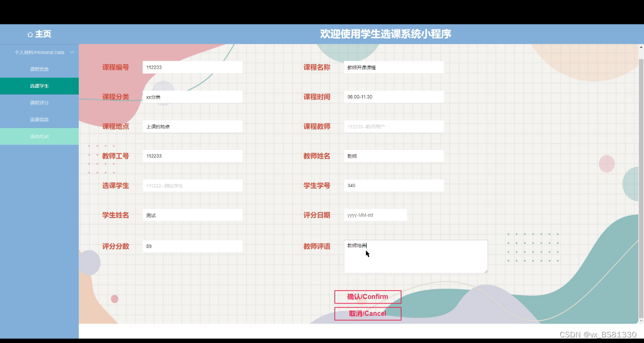Go to the 课程评分 menu item

click(x=39, y=103)
